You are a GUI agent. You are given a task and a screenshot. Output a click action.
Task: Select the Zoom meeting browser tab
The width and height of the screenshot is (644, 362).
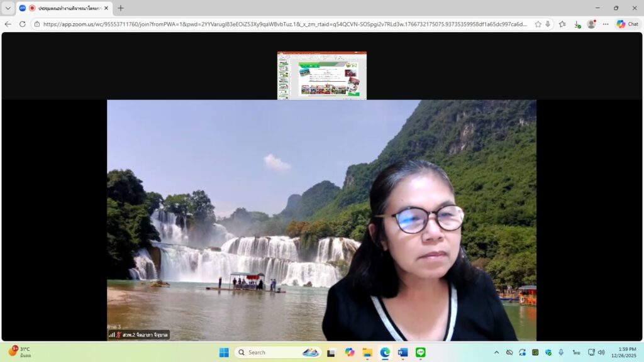(63, 8)
